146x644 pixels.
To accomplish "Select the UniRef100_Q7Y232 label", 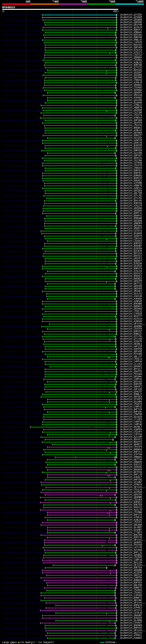I will point(131,67).
